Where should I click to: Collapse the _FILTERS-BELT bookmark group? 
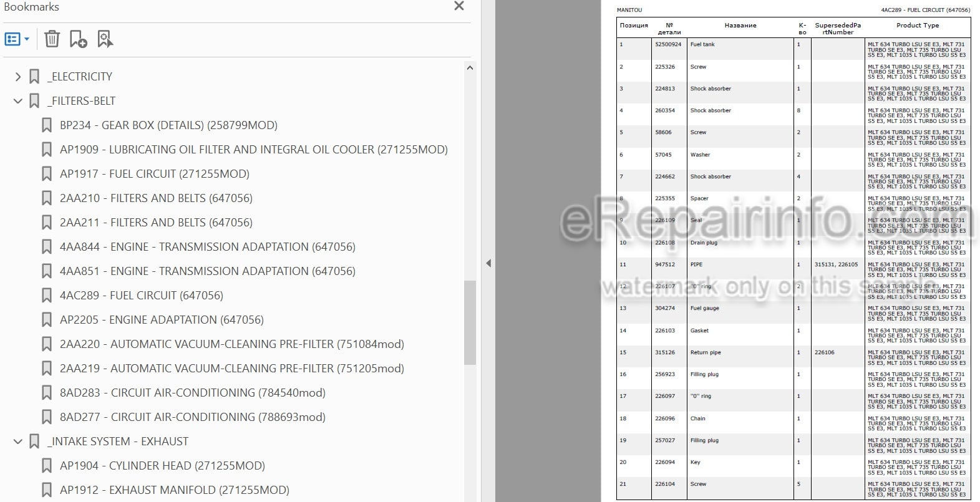(17, 101)
